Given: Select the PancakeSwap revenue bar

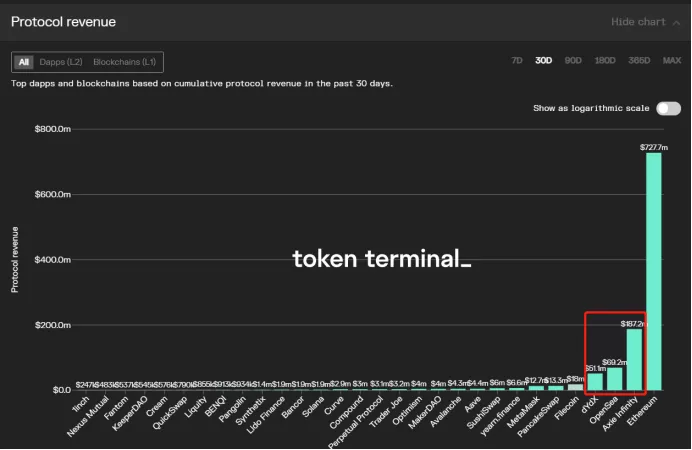Looking at the screenshot, I should (556, 388).
